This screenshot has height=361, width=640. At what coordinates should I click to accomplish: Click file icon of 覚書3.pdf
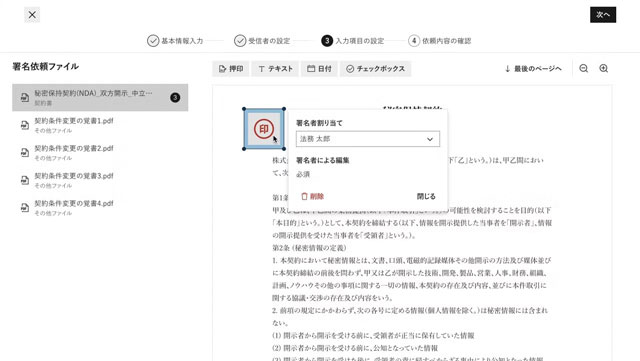(x=25, y=180)
